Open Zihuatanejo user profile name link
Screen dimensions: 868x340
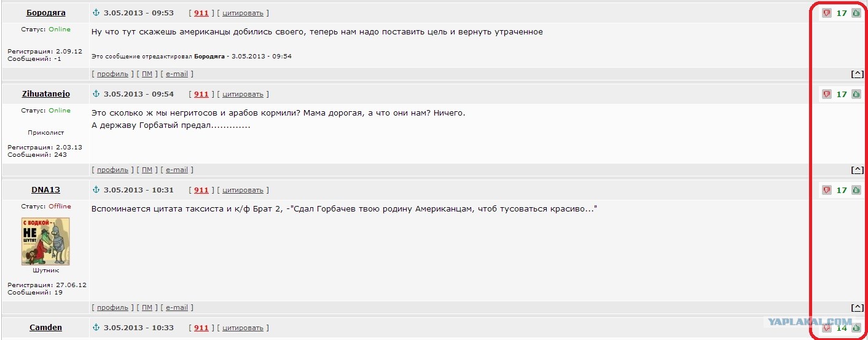[46, 94]
